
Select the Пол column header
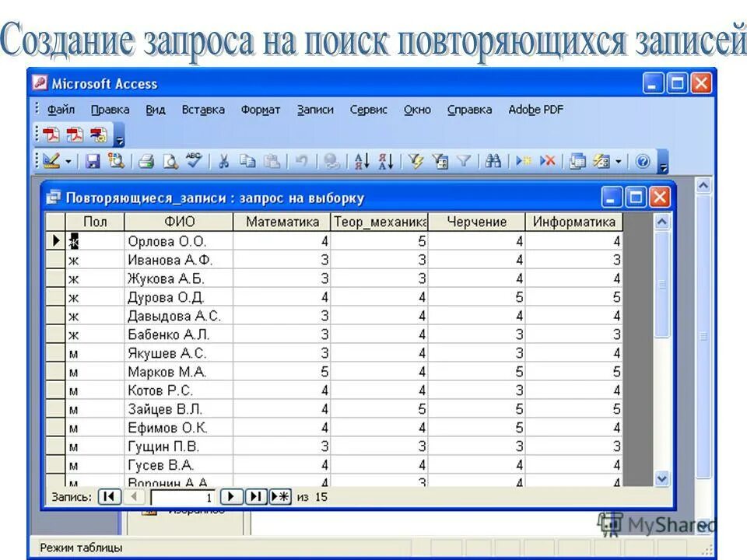pyautogui.click(x=95, y=222)
